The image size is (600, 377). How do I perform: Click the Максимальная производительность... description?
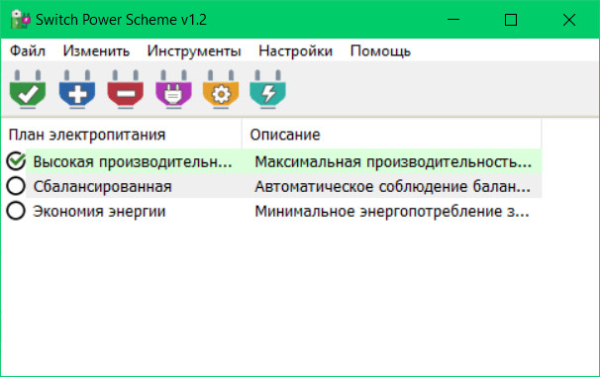click(393, 162)
